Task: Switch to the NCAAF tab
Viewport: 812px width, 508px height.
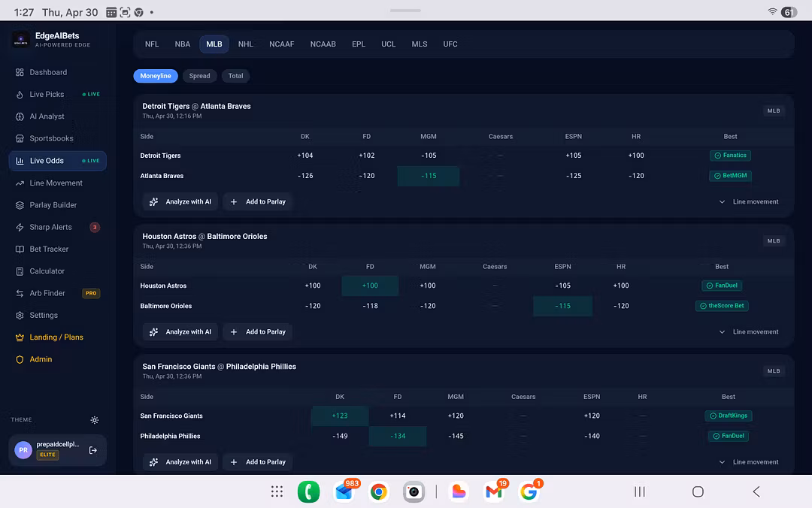Action: click(282, 44)
